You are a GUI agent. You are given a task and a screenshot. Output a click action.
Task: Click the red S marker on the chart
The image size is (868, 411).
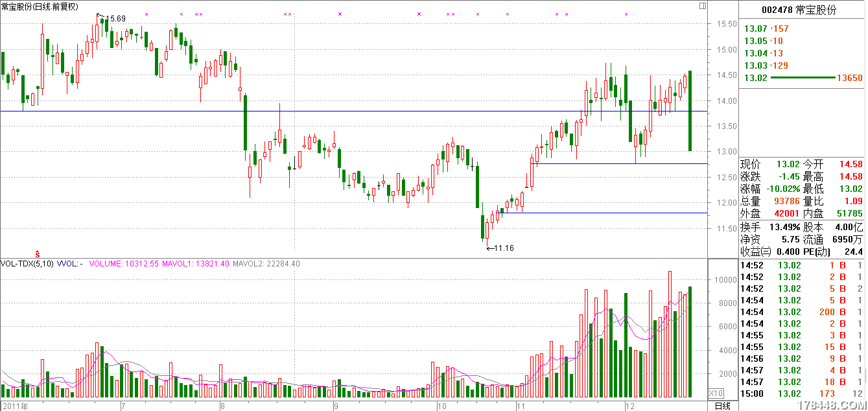tap(38, 252)
